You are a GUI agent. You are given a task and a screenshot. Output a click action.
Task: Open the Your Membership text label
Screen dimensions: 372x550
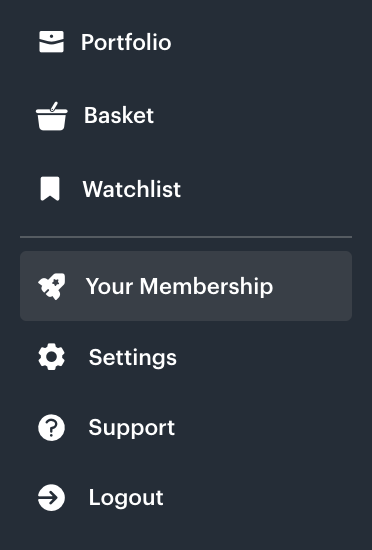pos(179,287)
